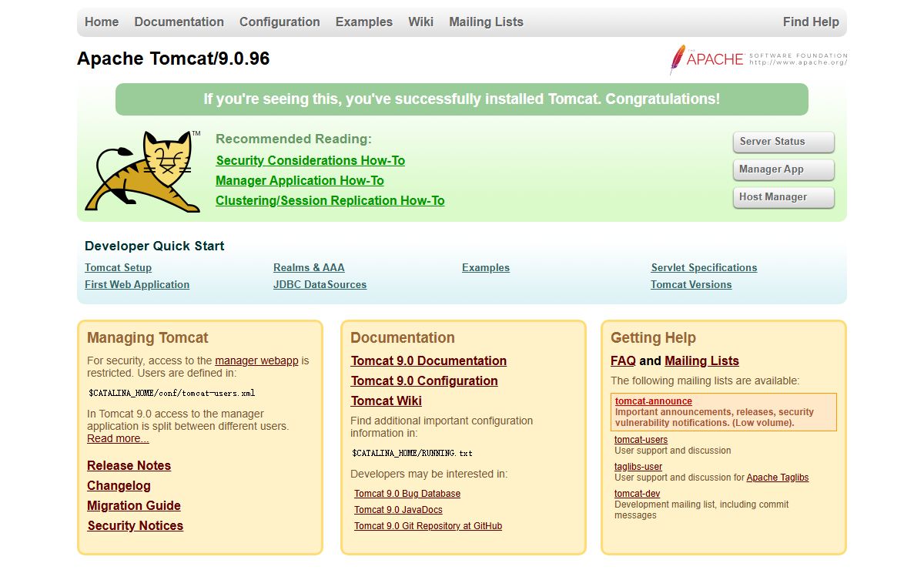Viewport: 924px width, 570px height.
Task: Click Find Help in the navigation bar
Action: coord(811,22)
